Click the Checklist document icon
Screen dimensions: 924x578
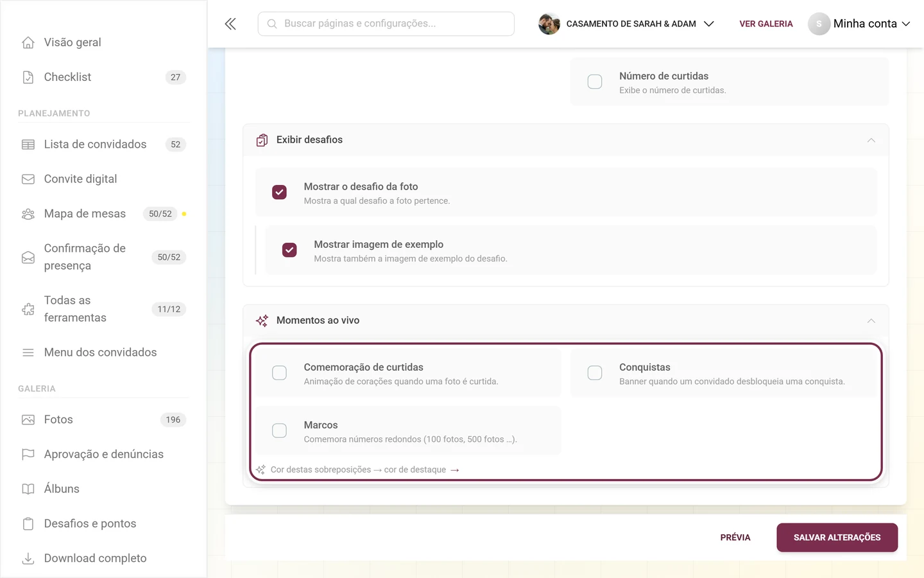point(28,77)
